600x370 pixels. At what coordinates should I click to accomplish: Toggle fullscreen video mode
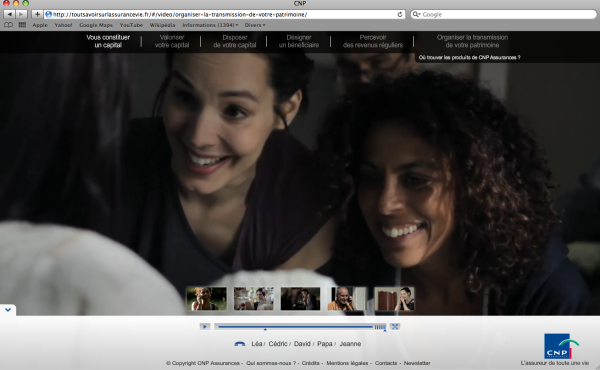395,326
